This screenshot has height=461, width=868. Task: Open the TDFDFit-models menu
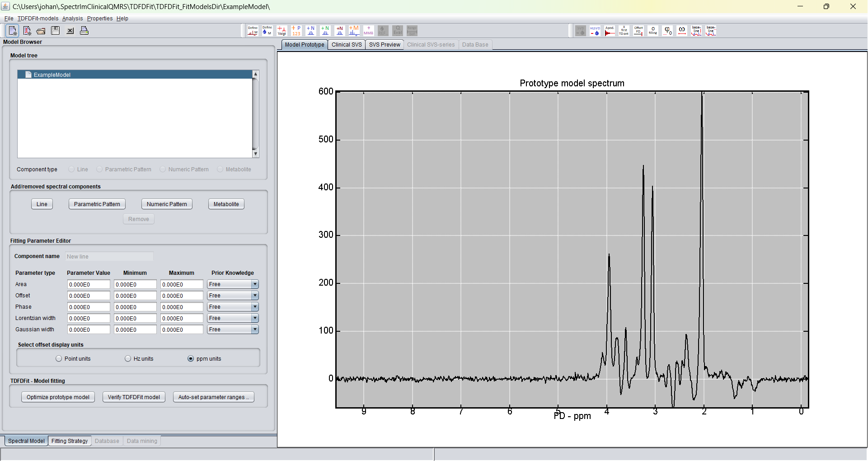pos(38,19)
